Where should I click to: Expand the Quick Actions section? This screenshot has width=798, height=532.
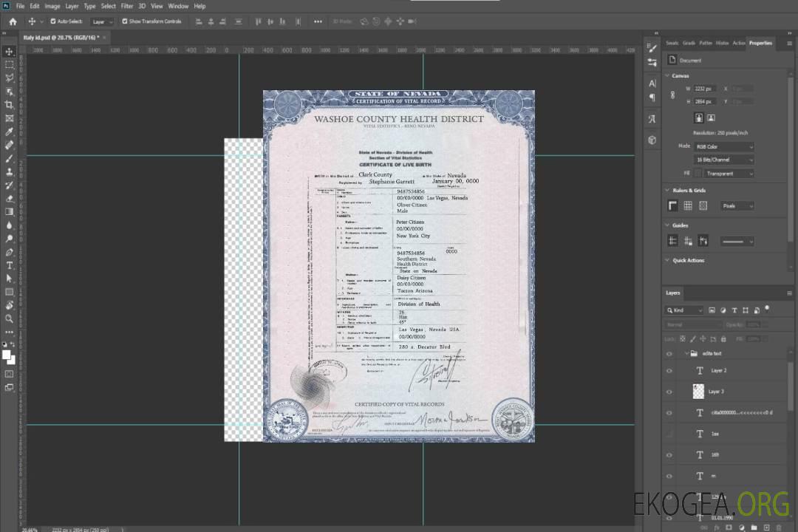tap(667, 260)
